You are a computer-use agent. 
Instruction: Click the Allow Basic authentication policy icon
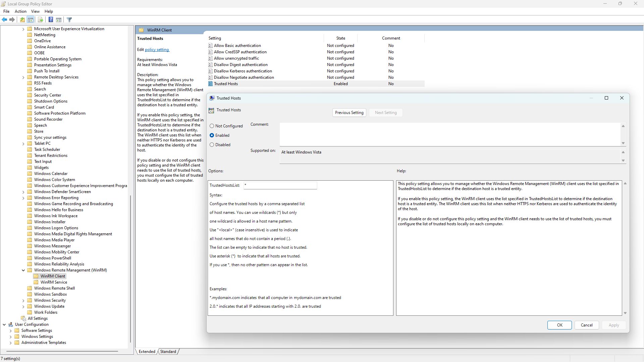tap(211, 46)
